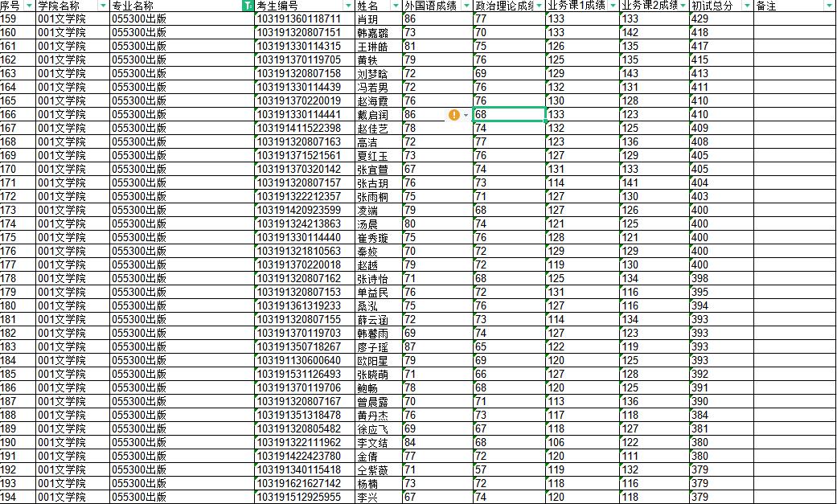Select the name cell 鲍畅
The height and width of the screenshot is (504, 837).
point(379,388)
